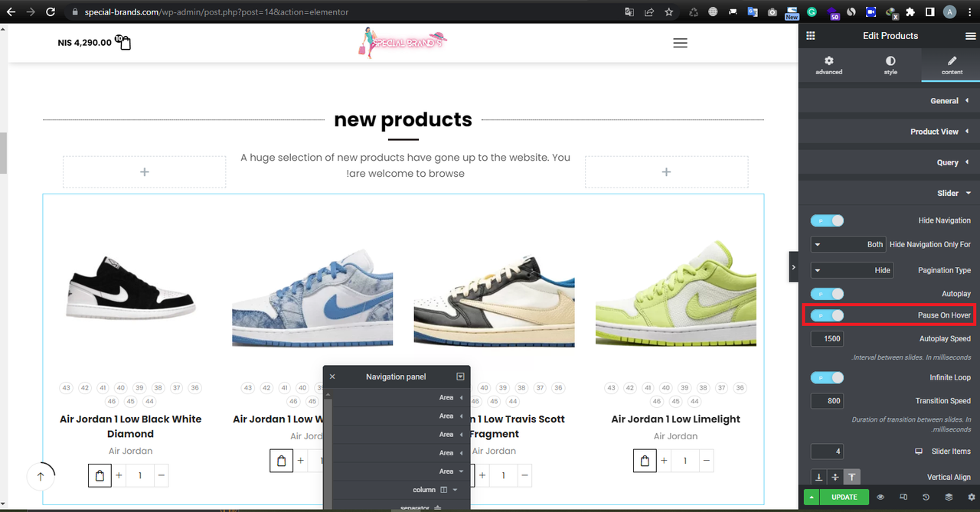Switch to responsive mode icon
The width and height of the screenshot is (980, 512).
(x=903, y=497)
